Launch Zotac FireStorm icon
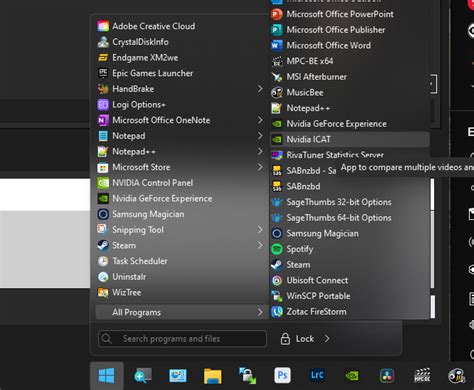This screenshot has height=390, width=474. (277, 312)
